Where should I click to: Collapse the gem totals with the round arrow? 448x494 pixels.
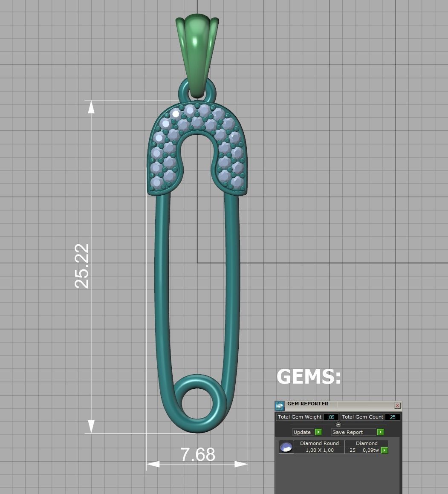click(x=338, y=425)
